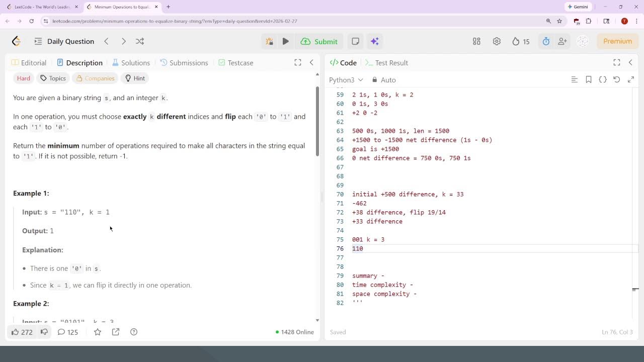The width and height of the screenshot is (644, 362).
Task: Click the format lines icon in editor toolbar
Action: pyautogui.click(x=575, y=79)
